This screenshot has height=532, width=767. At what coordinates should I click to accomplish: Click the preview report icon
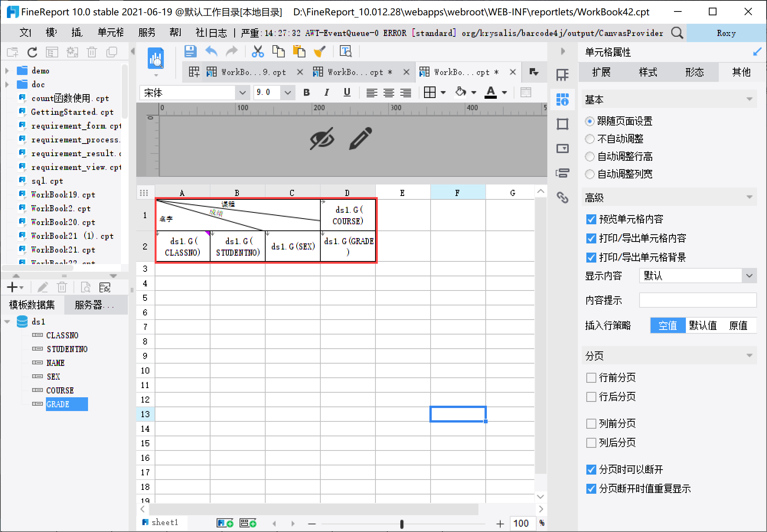(156, 59)
